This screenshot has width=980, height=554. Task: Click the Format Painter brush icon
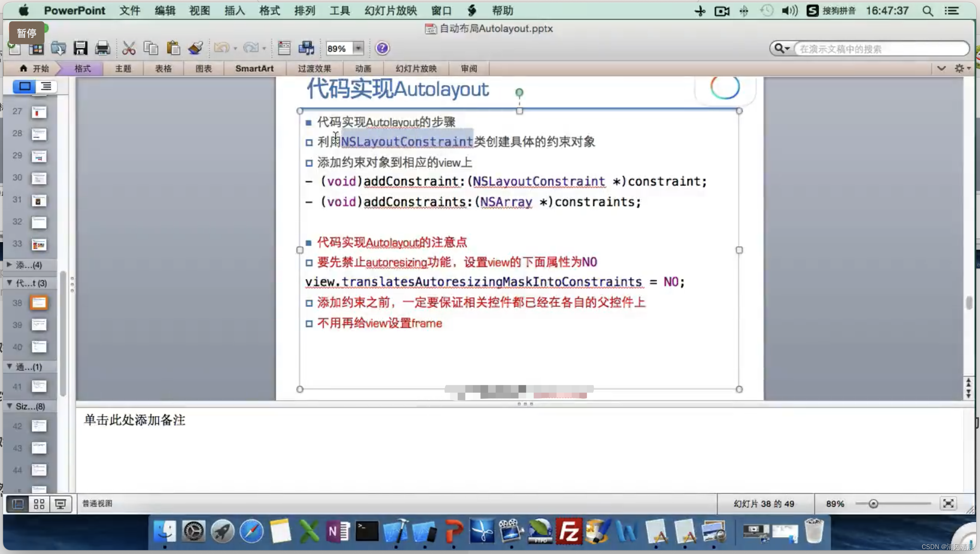pyautogui.click(x=195, y=48)
